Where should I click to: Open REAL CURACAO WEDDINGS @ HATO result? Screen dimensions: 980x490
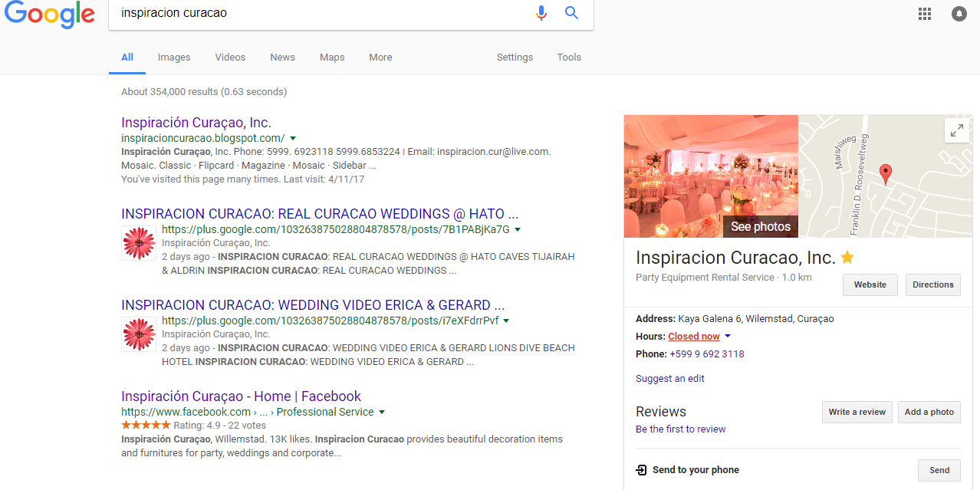point(320,214)
